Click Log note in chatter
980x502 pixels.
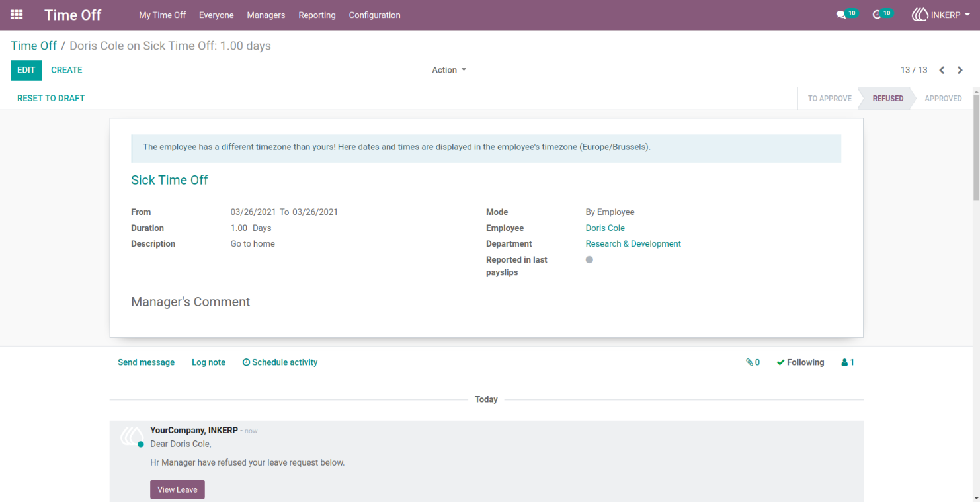[x=208, y=362]
